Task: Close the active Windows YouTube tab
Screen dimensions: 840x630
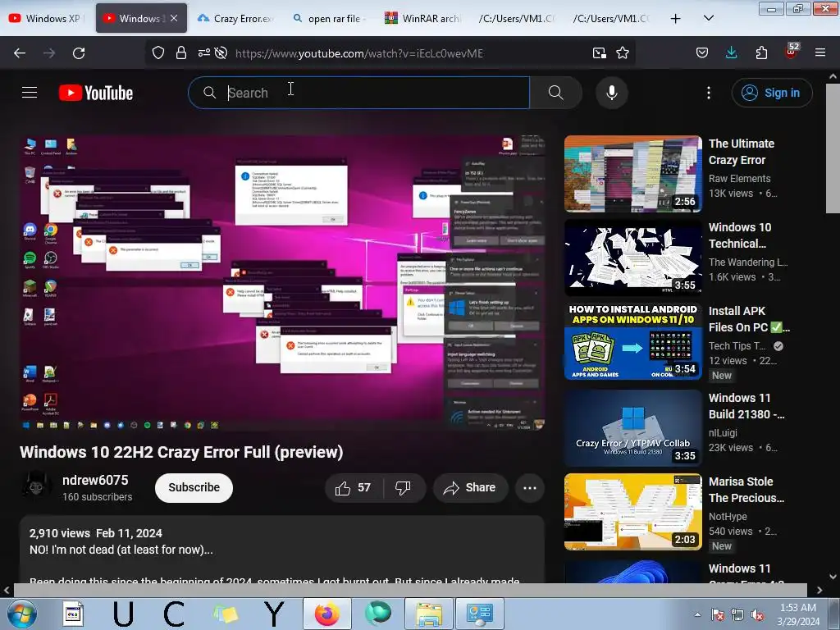Action: 174,18
